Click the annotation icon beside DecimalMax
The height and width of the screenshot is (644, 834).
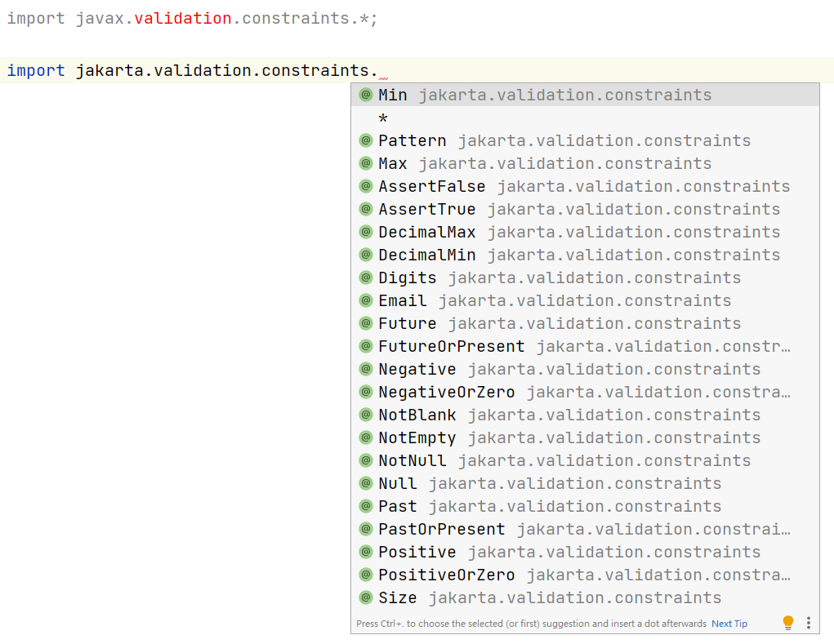click(x=365, y=232)
